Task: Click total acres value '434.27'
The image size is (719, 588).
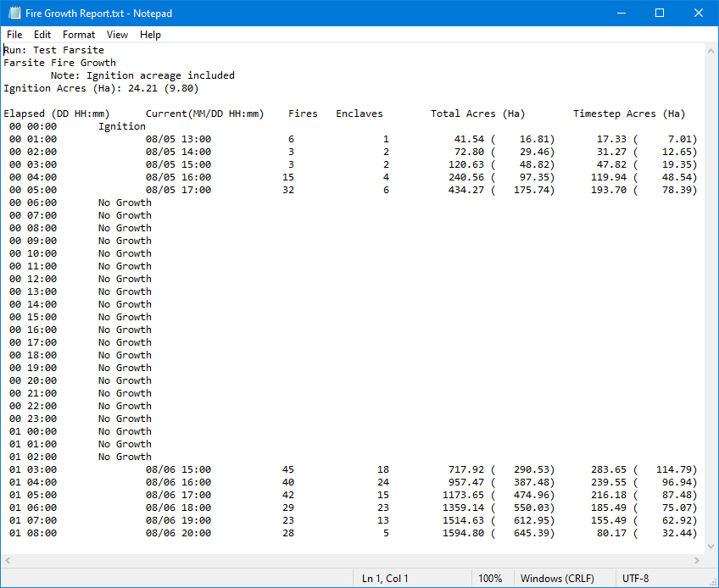Action: tap(465, 190)
